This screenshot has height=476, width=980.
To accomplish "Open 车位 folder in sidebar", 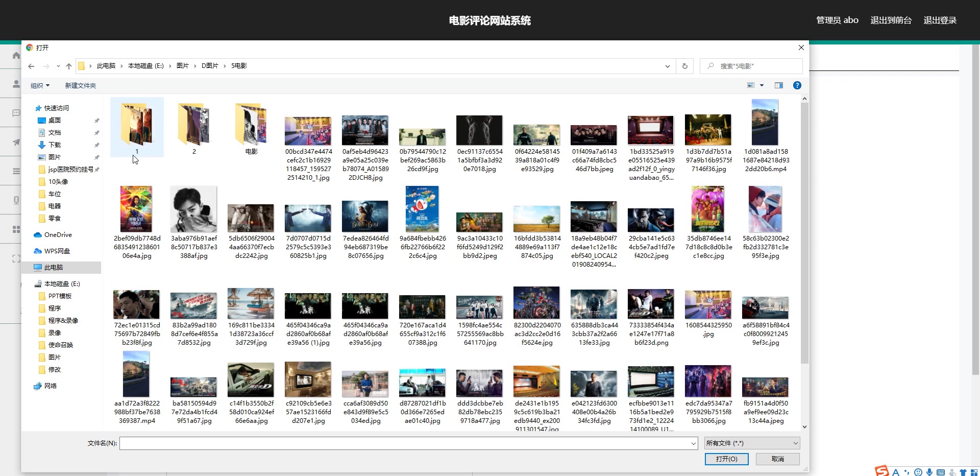I will coord(55,194).
